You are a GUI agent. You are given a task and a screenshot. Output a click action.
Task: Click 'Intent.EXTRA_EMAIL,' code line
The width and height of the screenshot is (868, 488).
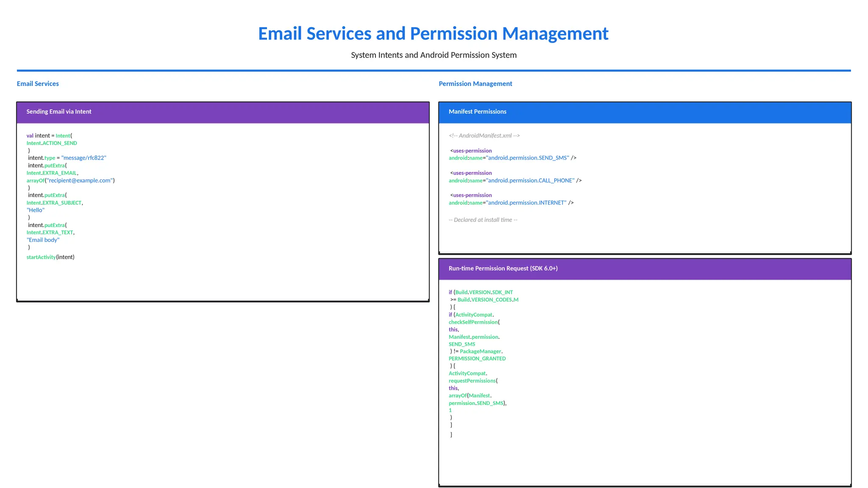(x=53, y=173)
